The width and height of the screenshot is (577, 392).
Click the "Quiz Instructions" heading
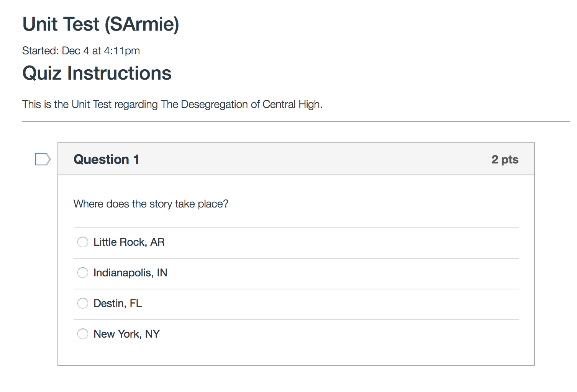coord(97,73)
